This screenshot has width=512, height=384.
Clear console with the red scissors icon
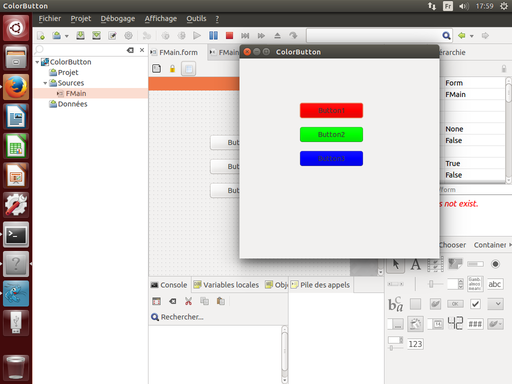point(188,301)
